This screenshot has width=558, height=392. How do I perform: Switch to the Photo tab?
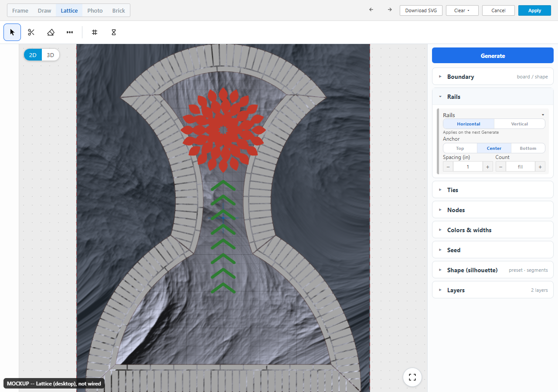click(95, 10)
